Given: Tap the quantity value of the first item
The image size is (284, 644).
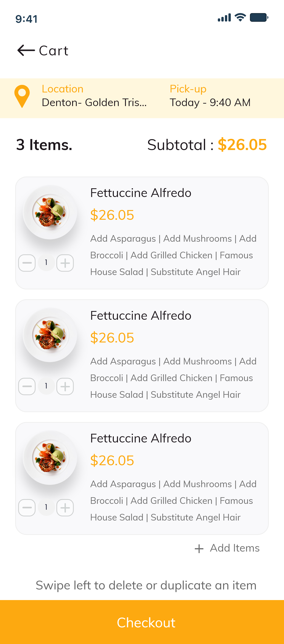Looking at the screenshot, I should pos(46,263).
